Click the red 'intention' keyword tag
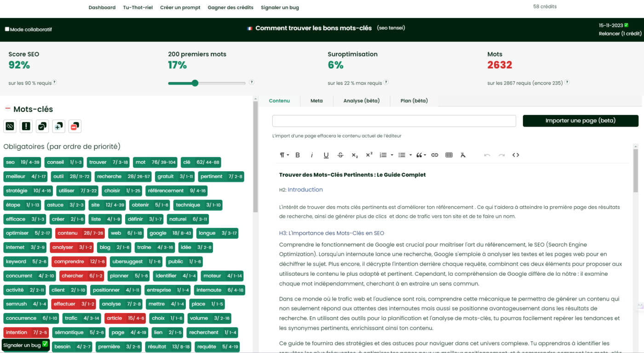Image resolution: width=644 pixels, height=353 pixels. [26, 333]
